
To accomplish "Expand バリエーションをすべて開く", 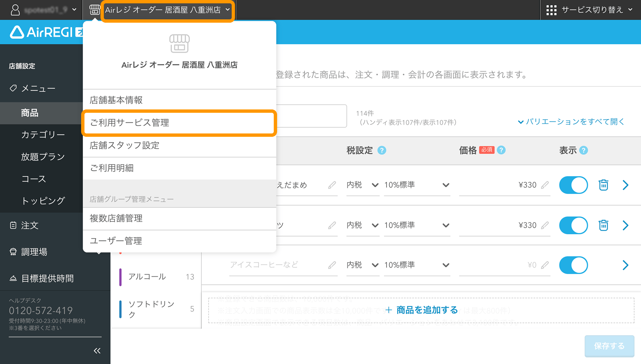I will 571,122.
